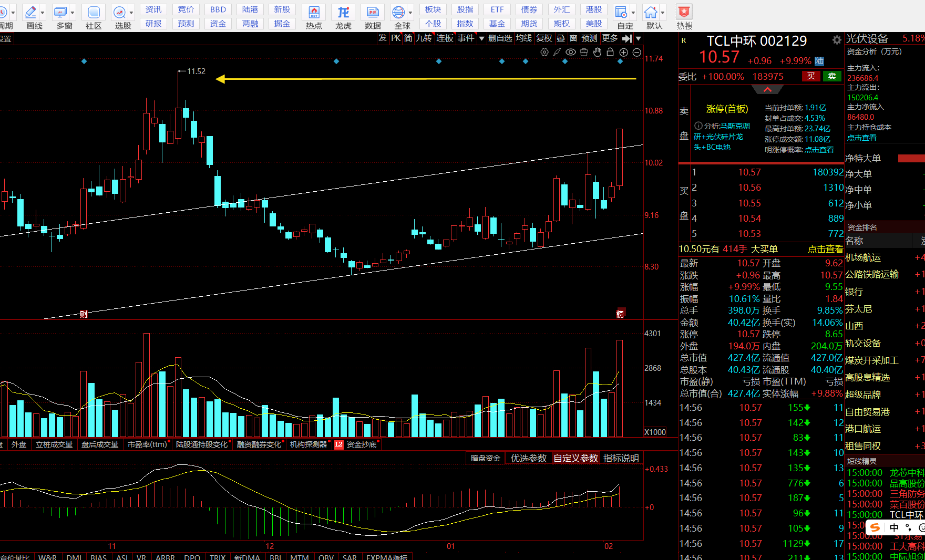Toggle the 叠 overlay option
The image size is (925, 560).
561,38
